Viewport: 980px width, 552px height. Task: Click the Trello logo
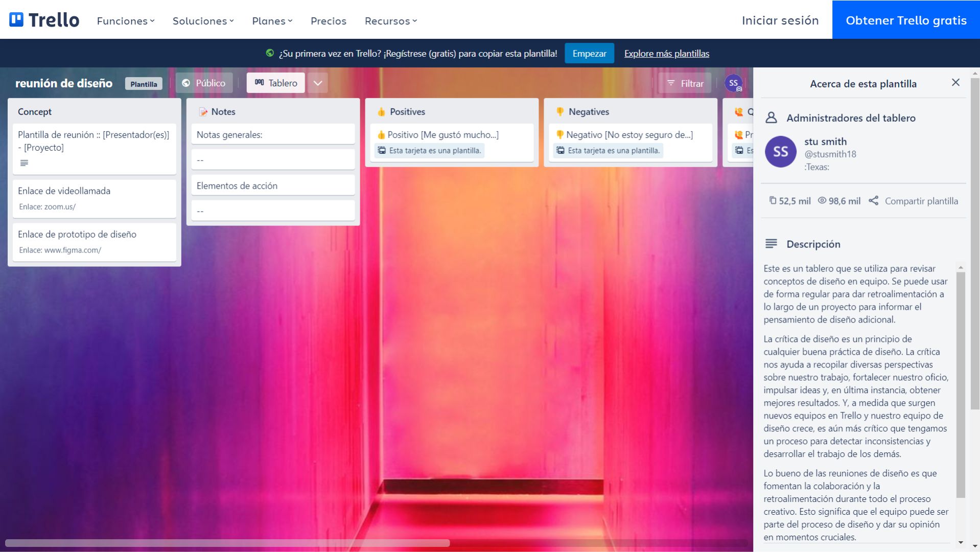[44, 20]
